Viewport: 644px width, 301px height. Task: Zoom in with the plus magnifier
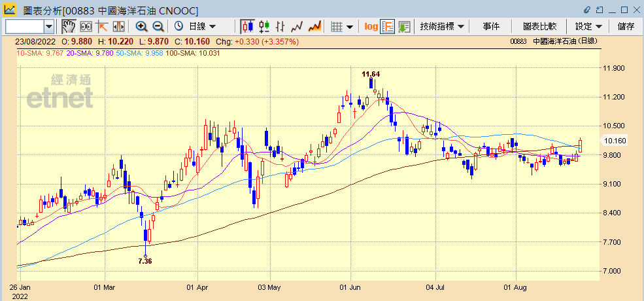pyautogui.click(x=141, y=27)
